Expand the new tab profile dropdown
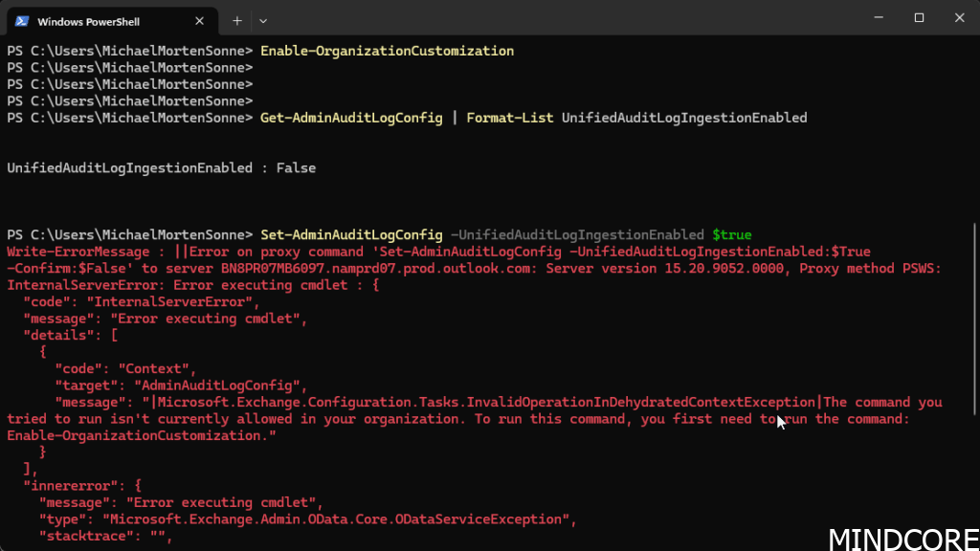The width and height of the screenshot is (980, 551). [263, 20]
